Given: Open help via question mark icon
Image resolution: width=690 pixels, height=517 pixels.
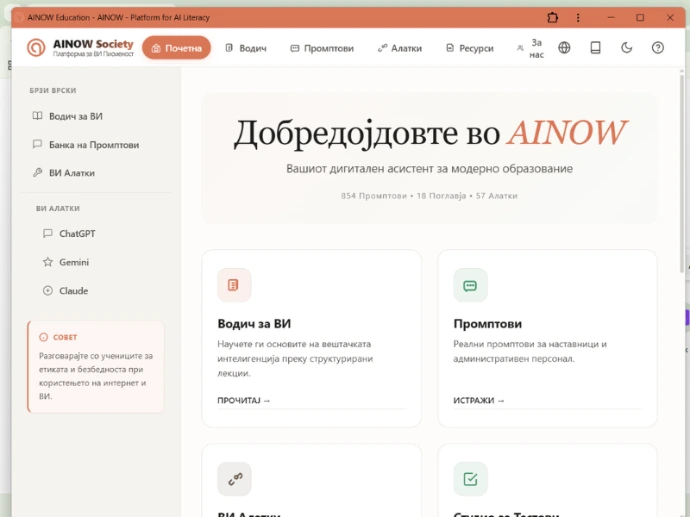Looking at the screenshot, I should 657,48.
